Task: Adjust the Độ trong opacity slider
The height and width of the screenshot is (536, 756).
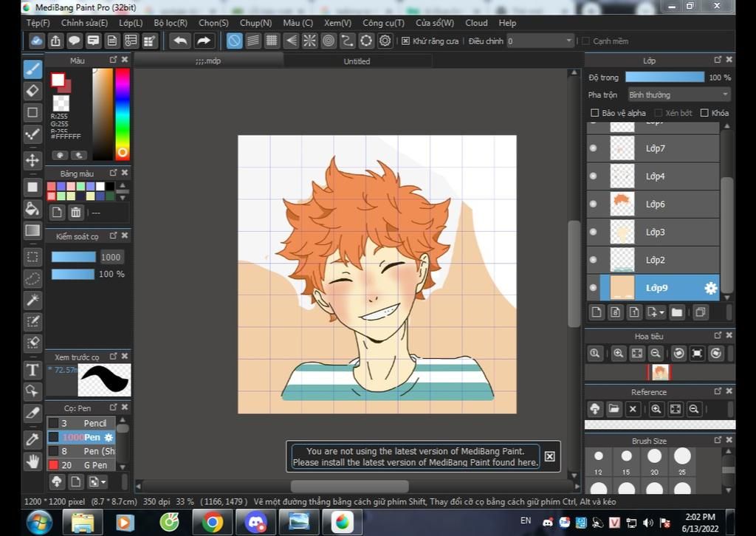Action: point(665,77)
